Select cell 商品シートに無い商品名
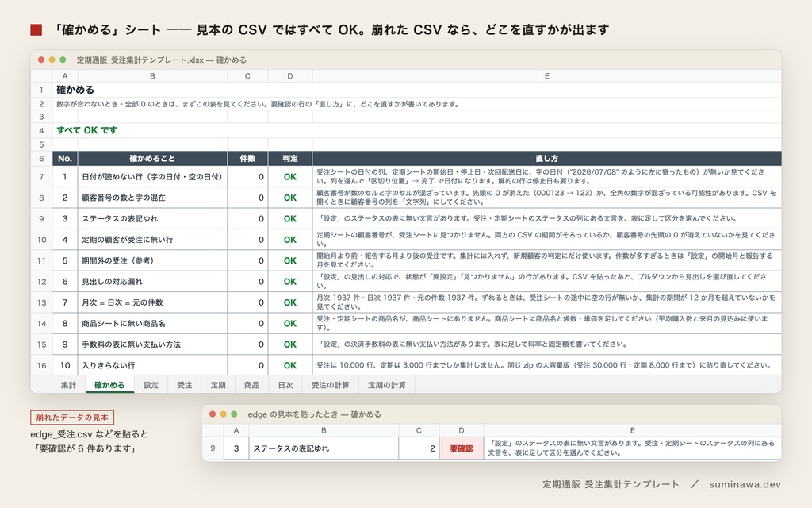The height and width of the screenshot is (508, 812). (152, 324)
